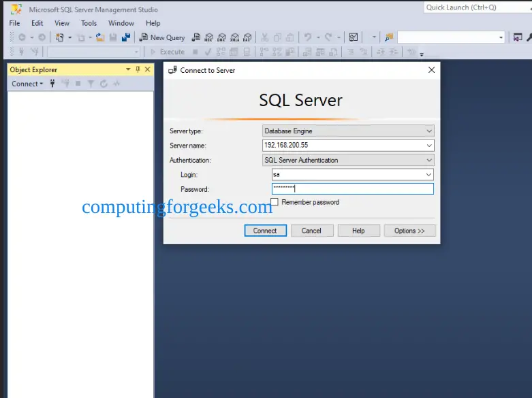Open the toolbar overflow options arrow
The width and height of the screenshot is (532, 398).
422,54
